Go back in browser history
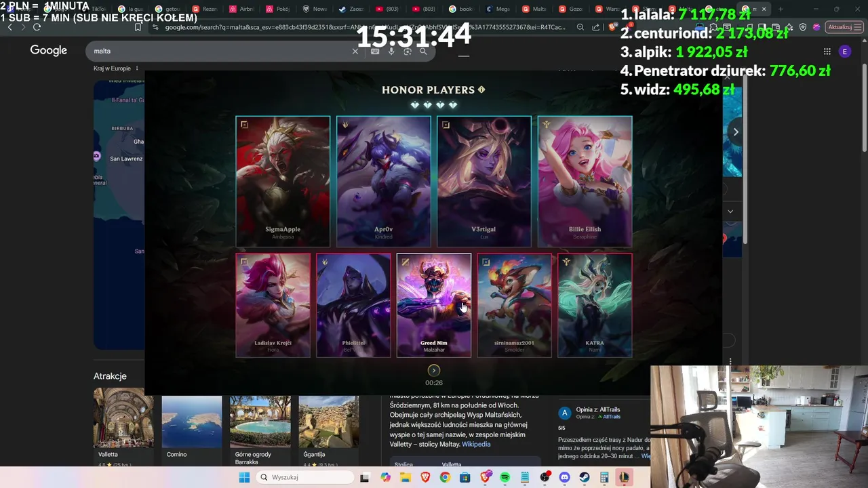Image resolution: width=868 pixels, height=488 pixels. (9, 27)
